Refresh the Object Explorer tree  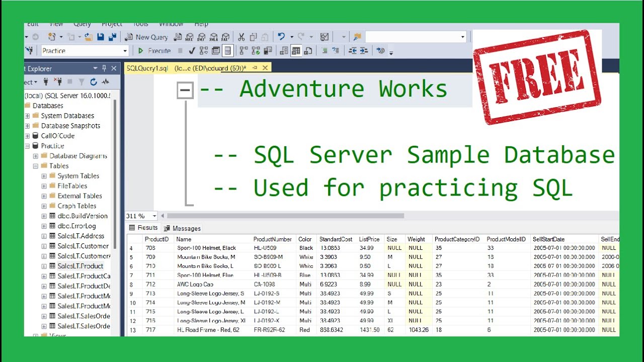94,82
